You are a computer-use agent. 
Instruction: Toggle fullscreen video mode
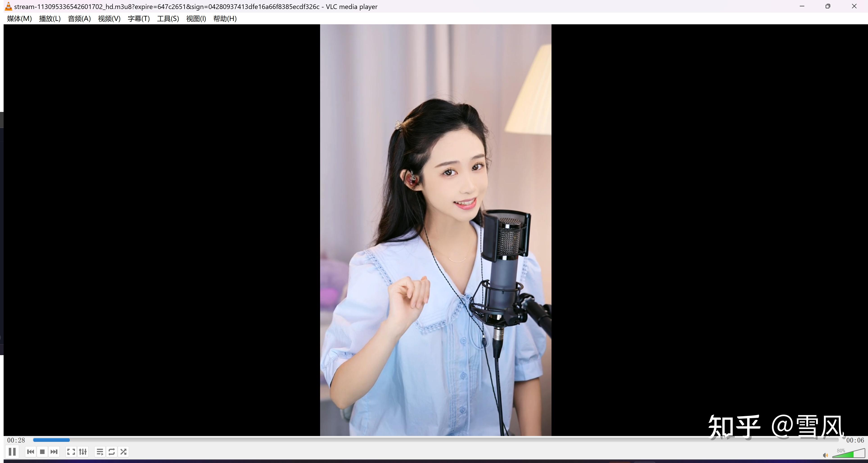[x=71, y=452]
